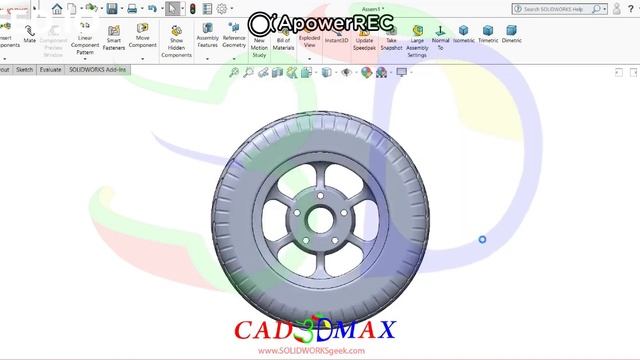Open File Properties list icon

pyautogui.click(x=207, y=9)
